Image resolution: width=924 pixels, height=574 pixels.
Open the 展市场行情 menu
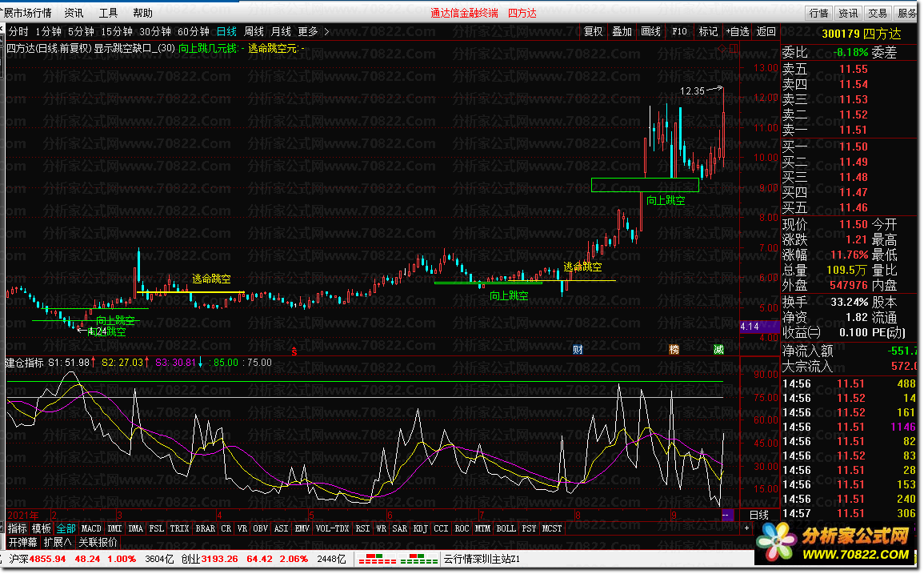tap(26, 12)
